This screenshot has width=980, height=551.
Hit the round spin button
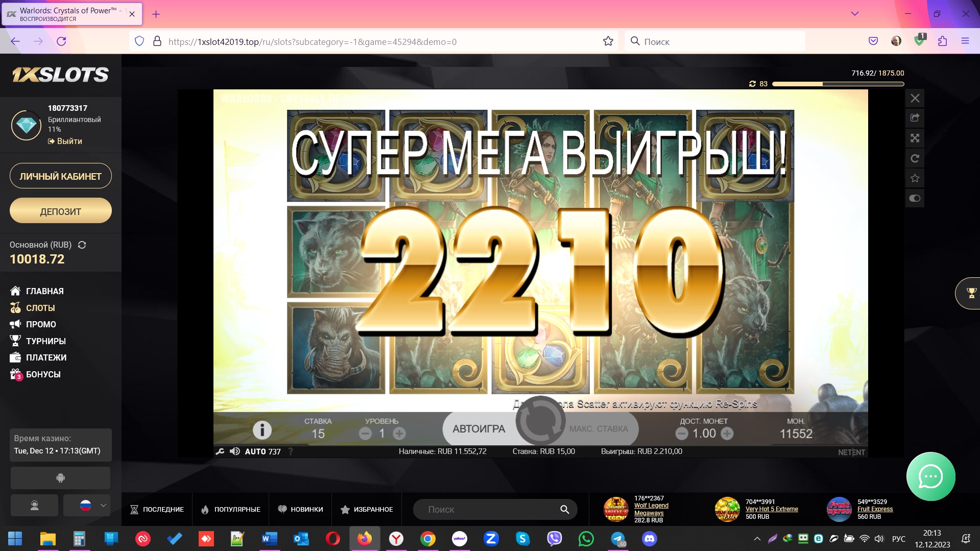point(540,421)
